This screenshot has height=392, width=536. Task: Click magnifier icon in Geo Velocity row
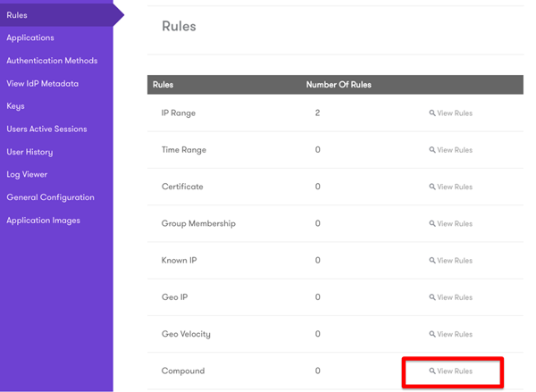click(x=432, y=335)
